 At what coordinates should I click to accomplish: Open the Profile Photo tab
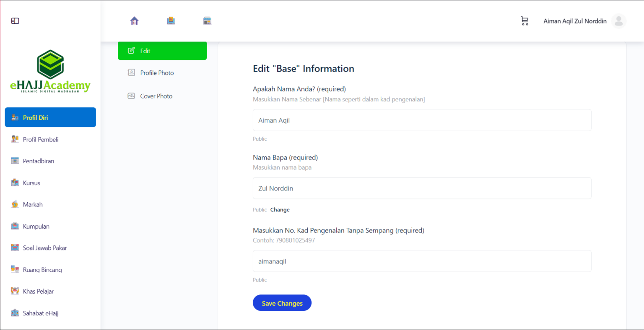tap(157, 73)
